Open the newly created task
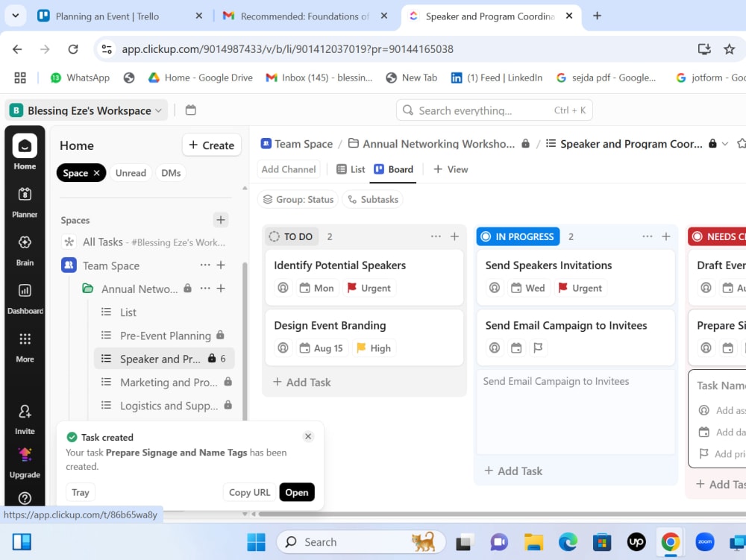The width and height of the screenshot is (746, 560). pos(297,492)
